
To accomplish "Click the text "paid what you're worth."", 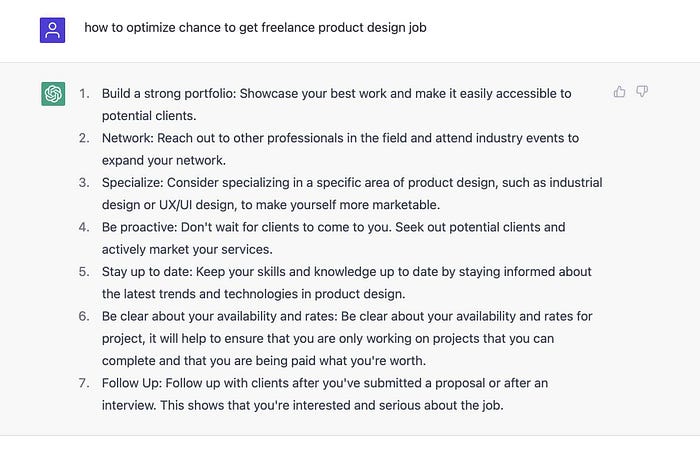I will (358, 361).
